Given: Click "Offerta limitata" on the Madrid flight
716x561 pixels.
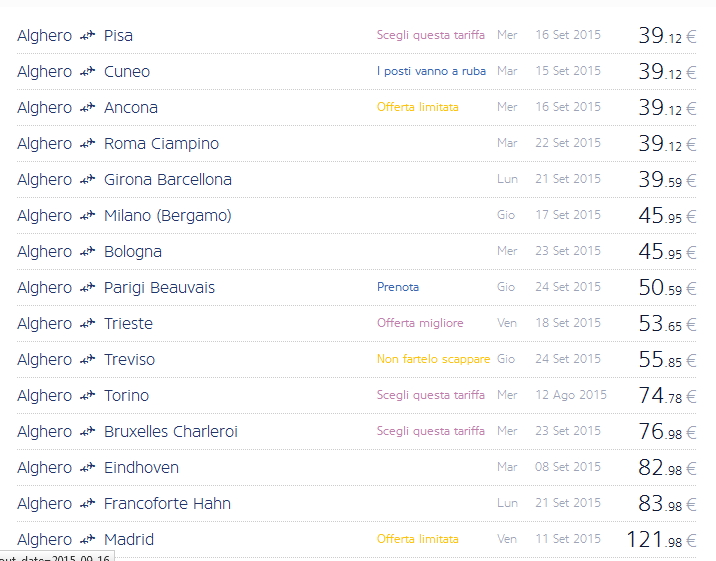Looking at the screenshot, I should tap(417, 539).
